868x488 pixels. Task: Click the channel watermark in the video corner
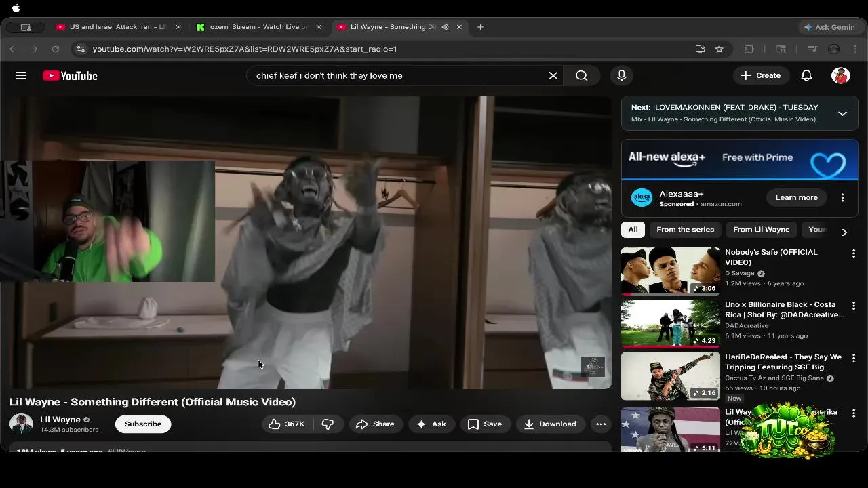point(593,367)
